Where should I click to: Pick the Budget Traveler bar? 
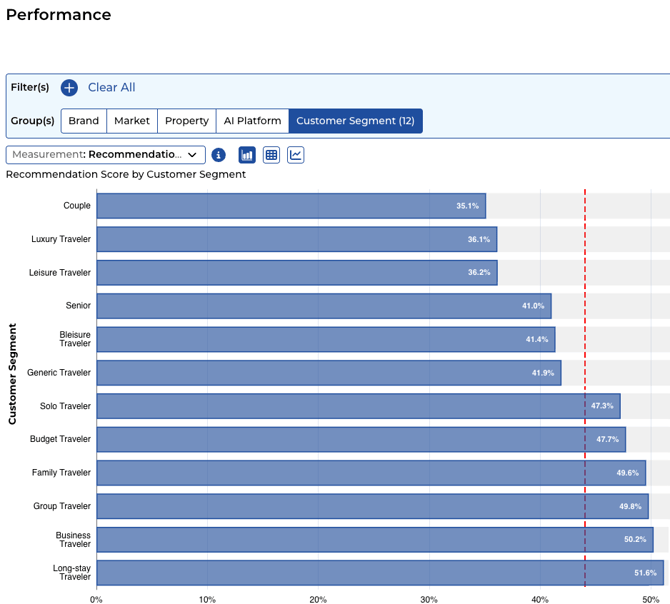point(361,439)
